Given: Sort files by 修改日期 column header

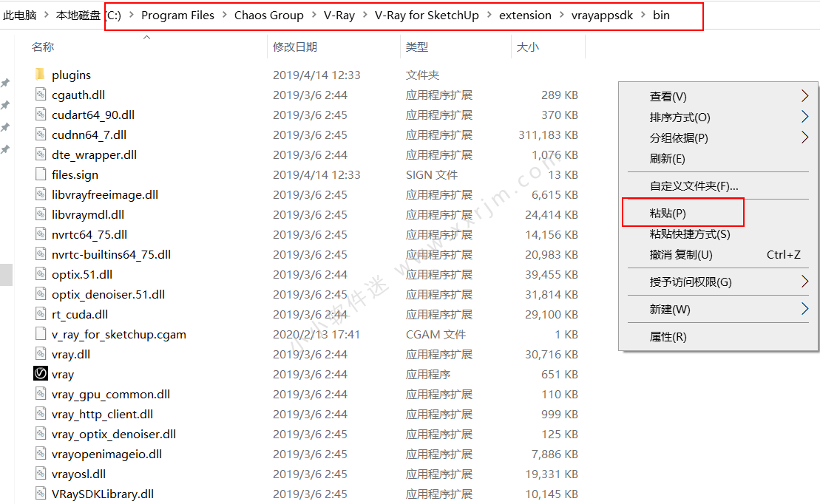Looking at the screenshot, I should click(295, 47).
